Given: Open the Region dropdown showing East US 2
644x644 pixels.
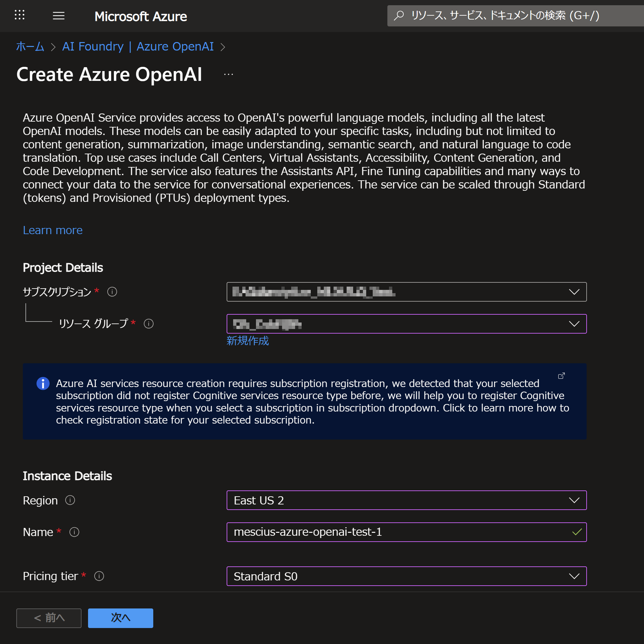Looking at the screenshot, I should [407, 500].
